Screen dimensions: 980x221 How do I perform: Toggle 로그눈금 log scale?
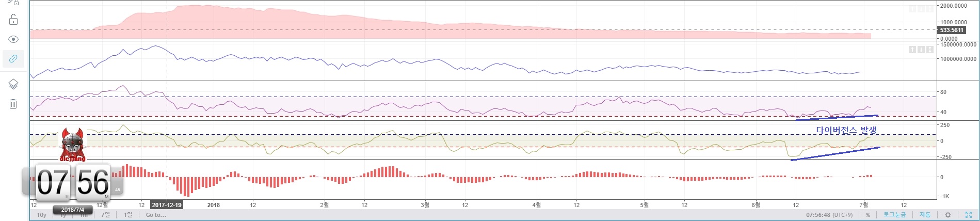894,215
